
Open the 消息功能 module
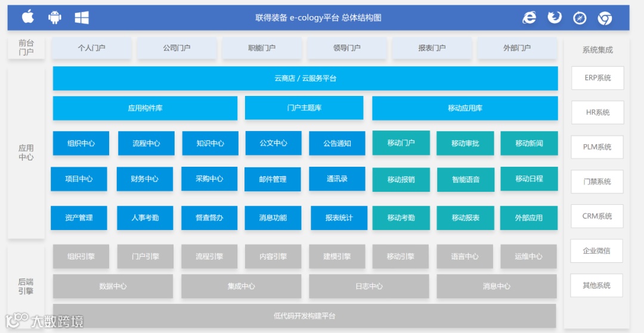273,218
